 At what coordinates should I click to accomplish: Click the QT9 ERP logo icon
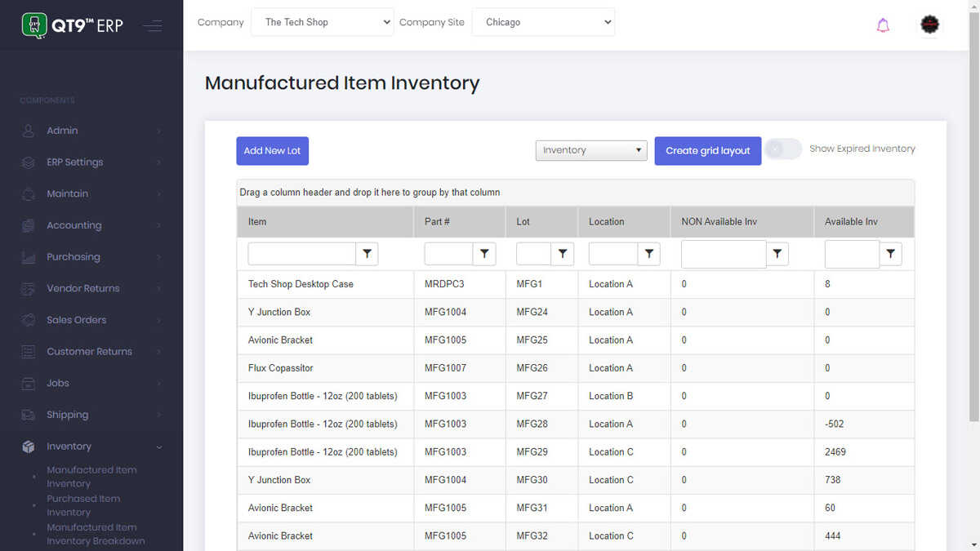(33, 24)
